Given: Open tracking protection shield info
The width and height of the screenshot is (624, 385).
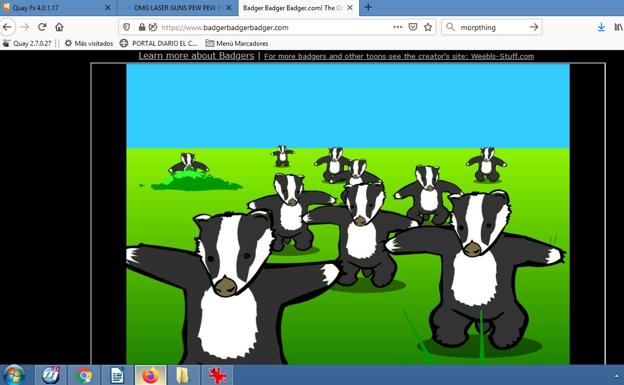Looking at the screenshot, I should coord(127,27).
